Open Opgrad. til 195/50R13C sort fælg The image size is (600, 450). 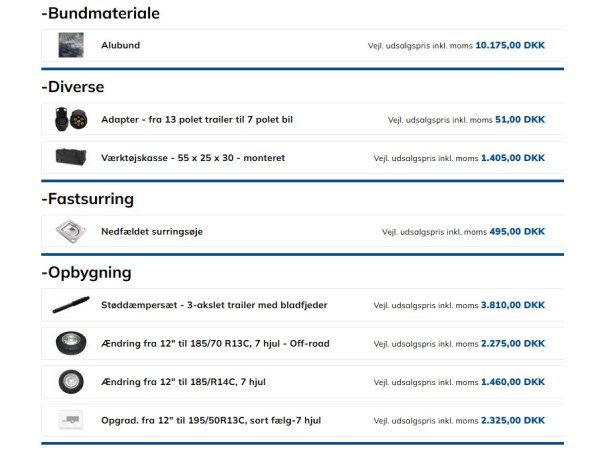point(211,420)
